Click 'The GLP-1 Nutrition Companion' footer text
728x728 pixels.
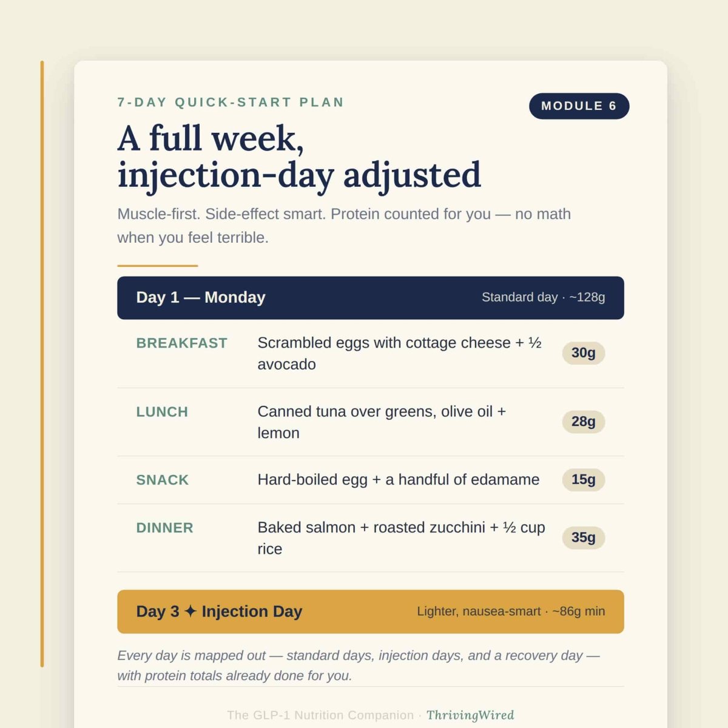(x=320, y=715)
